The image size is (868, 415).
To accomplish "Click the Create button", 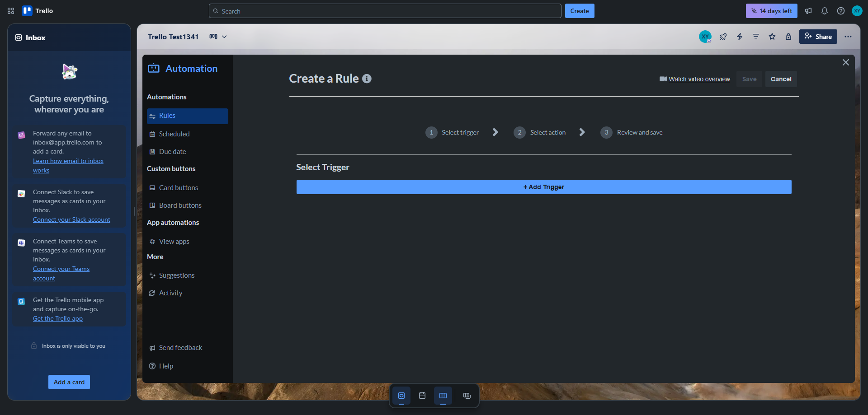I will (x=579, y=11).
